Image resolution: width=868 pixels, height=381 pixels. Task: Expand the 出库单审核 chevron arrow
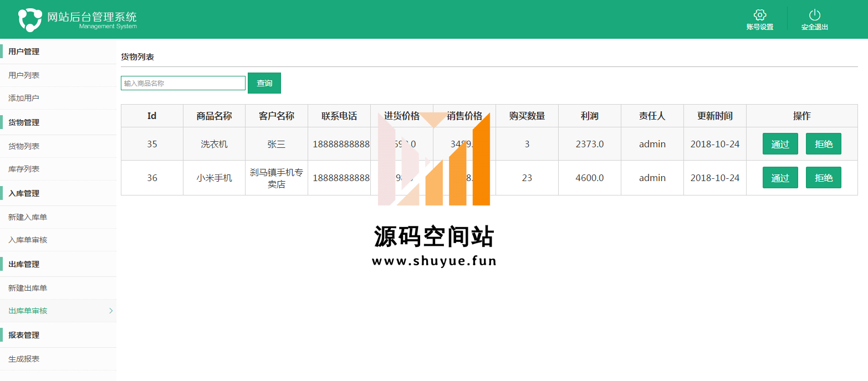click(111, 311)
